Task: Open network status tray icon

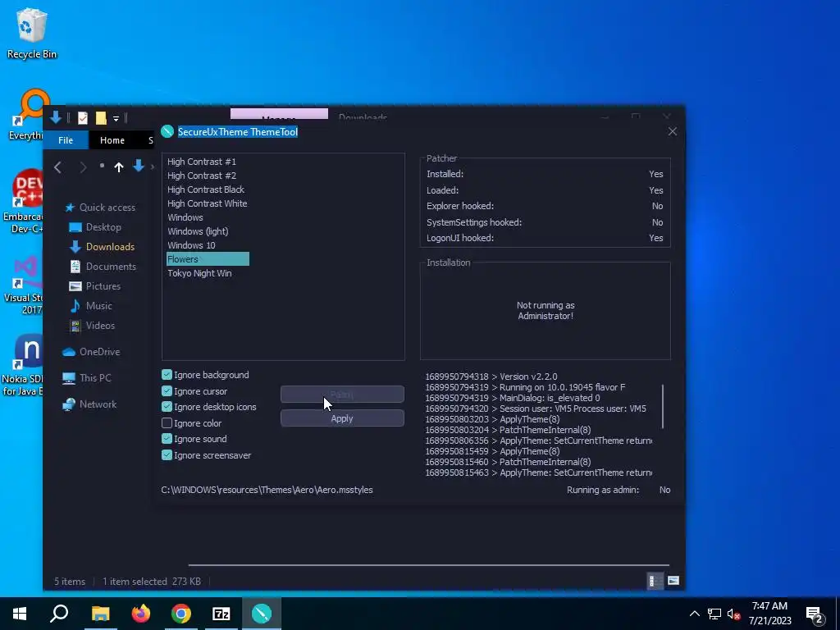Action: 714,614
